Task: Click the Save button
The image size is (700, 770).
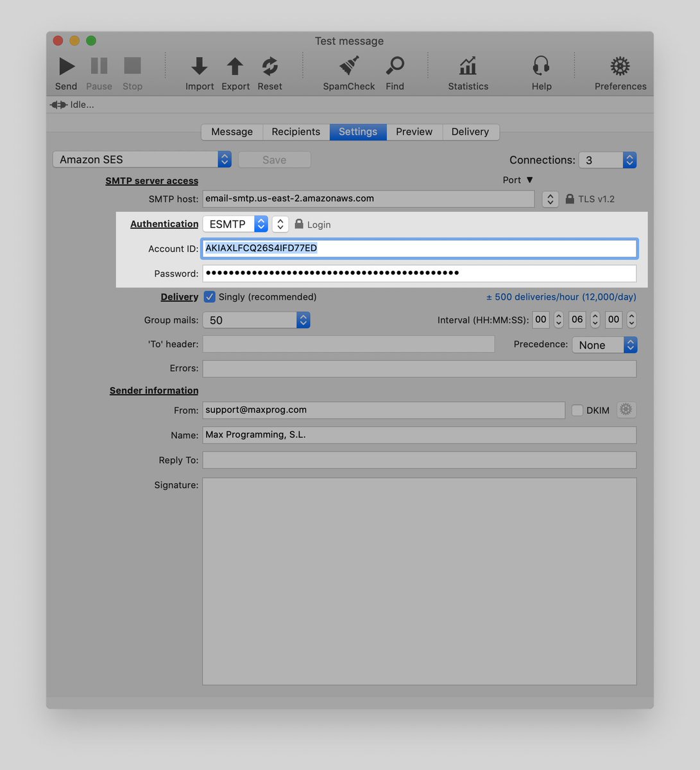Action: coord(274,158)
